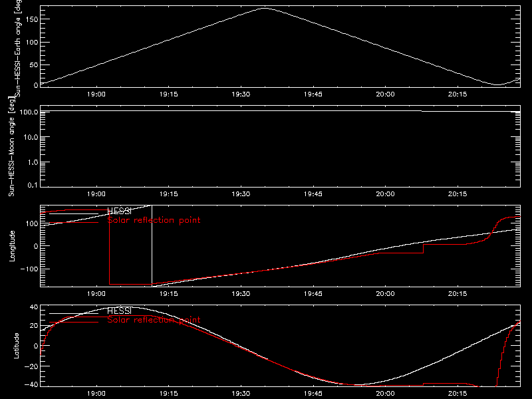Click 19:00 time label under Latitude plot
This screenshot has height=399, width=532.
coord(96,394)
